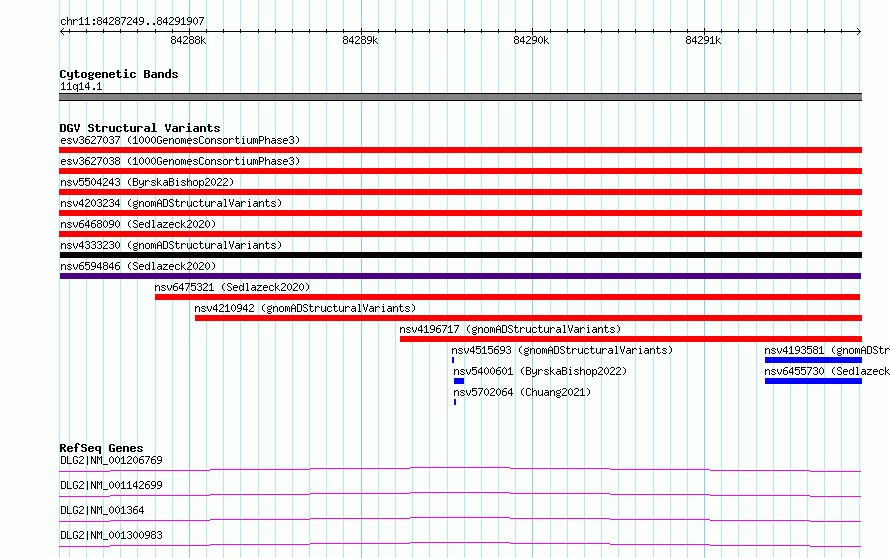Click the DLG2|NM_001142699 gene label
This screenshot has width=890, height=558.
pos(111,485)
